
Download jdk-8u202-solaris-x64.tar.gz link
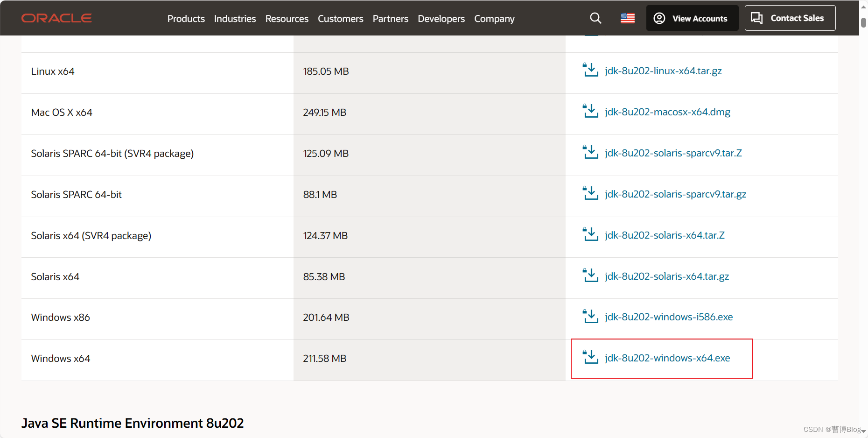click(667, 276)
